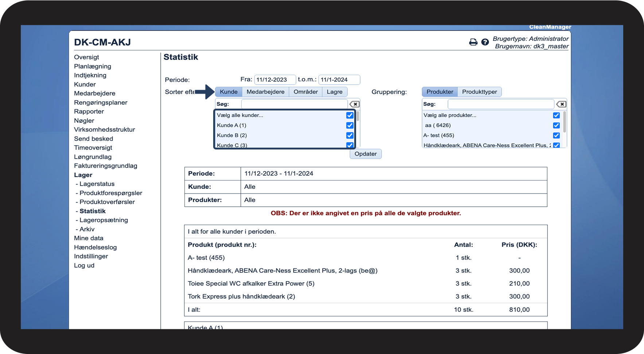Switch grouping to Produkttyper
This screenshot has height=354, width=644.
(x=479, y=92)
